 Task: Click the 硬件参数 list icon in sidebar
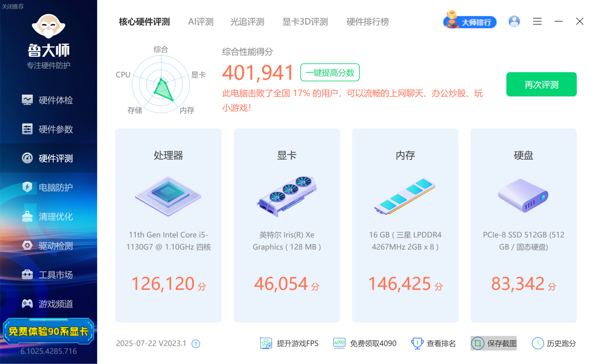[27, 129]
